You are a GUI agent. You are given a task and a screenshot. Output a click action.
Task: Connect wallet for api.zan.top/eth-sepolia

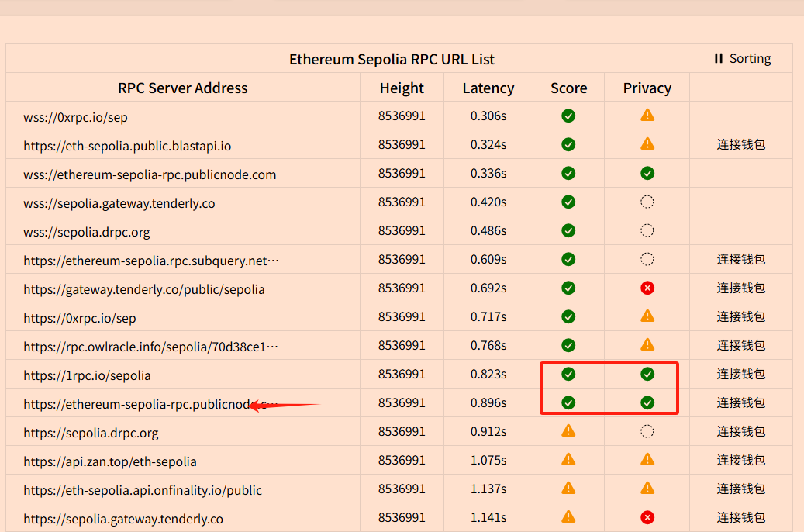coord(741,461)
